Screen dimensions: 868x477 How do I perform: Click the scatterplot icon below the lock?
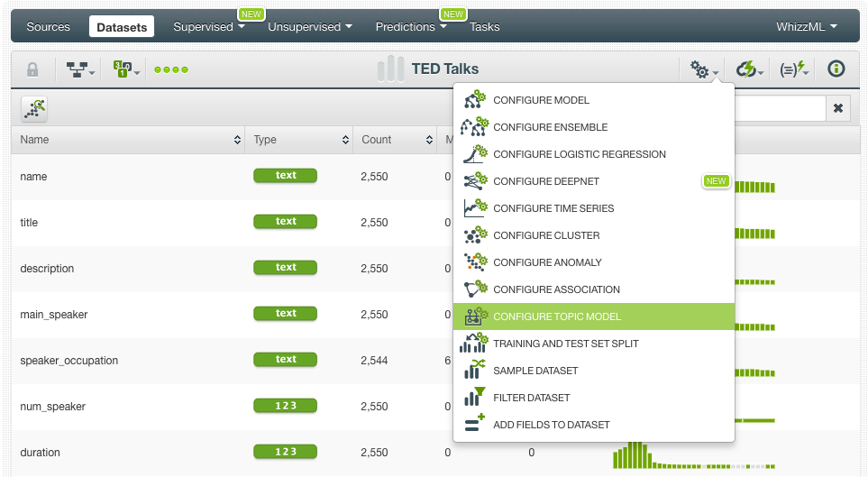coord(34,109)
